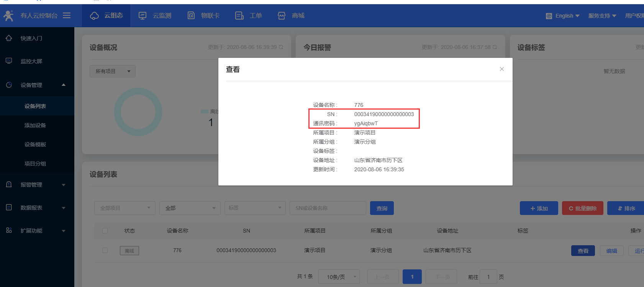
Task: Click the red 批量删除 button
Action: pos(582,208)
